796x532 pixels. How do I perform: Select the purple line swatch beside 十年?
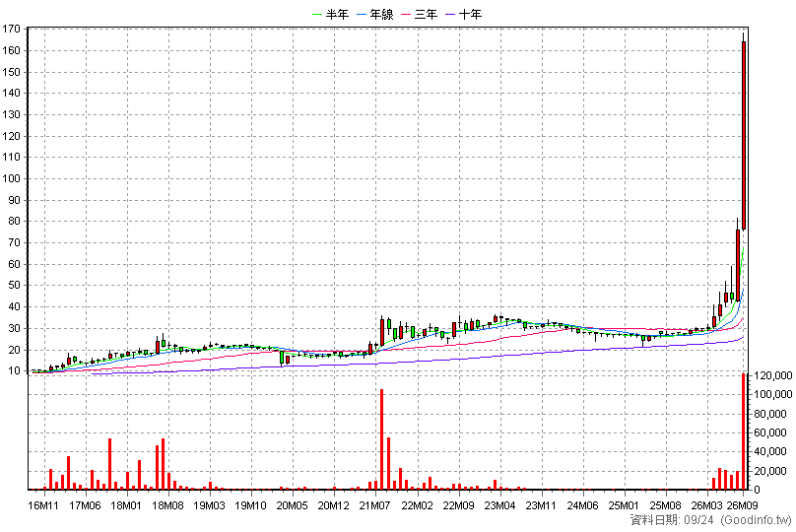pos(450,15)
